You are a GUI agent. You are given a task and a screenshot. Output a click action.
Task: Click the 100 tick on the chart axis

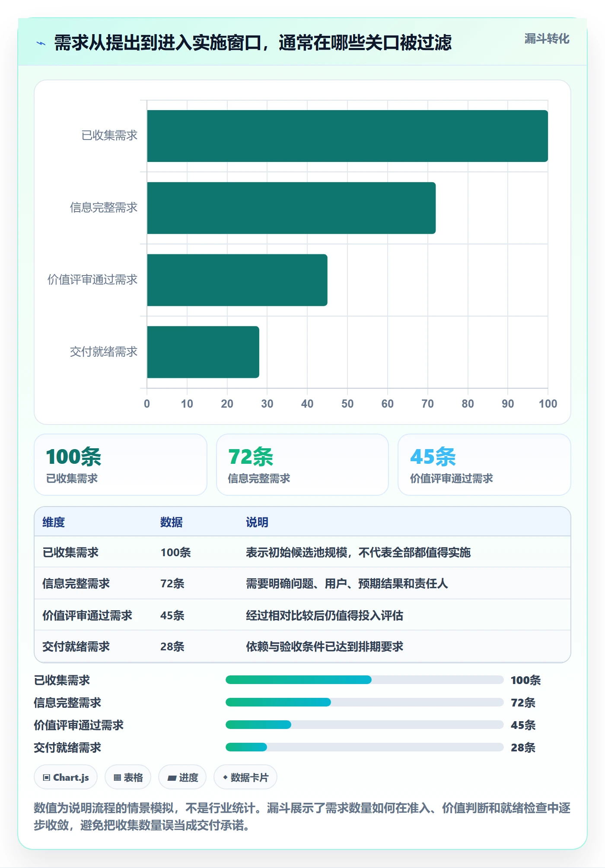548,404
